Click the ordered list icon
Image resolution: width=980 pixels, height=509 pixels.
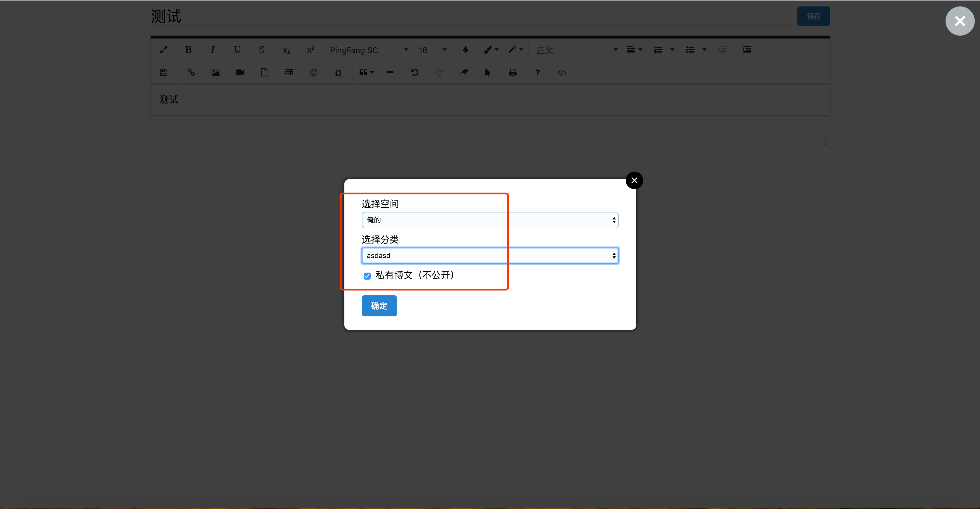point(658,49)
